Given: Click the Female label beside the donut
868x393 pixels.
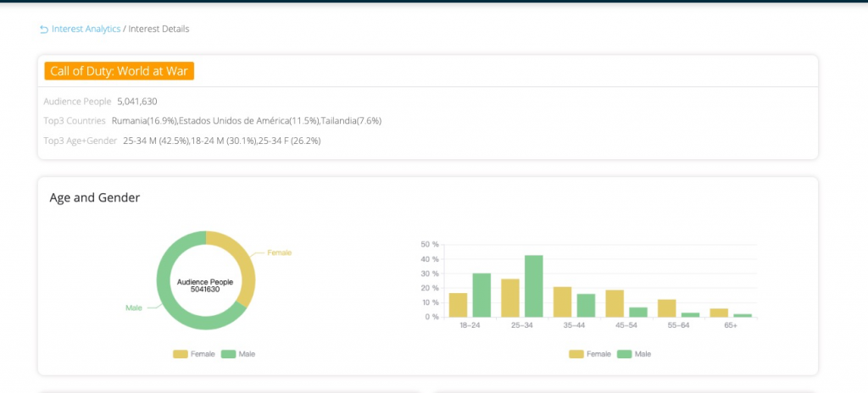Looking at the screenshot, I should pyautogui.click(x=279, y=253).
